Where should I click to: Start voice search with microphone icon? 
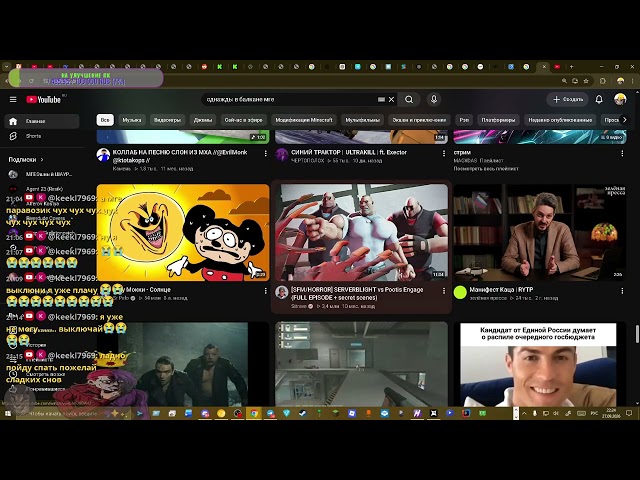pyautogui.click(x=434, y=99)
